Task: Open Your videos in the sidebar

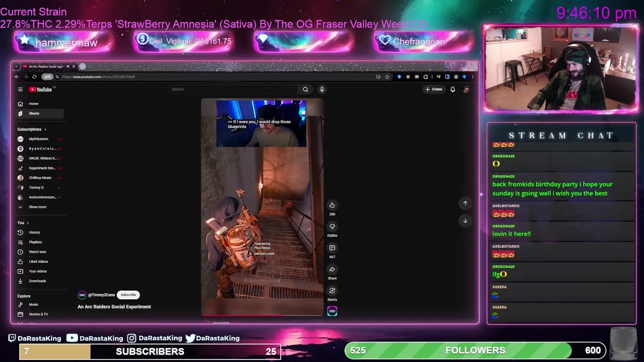Action: click(39, 271)
